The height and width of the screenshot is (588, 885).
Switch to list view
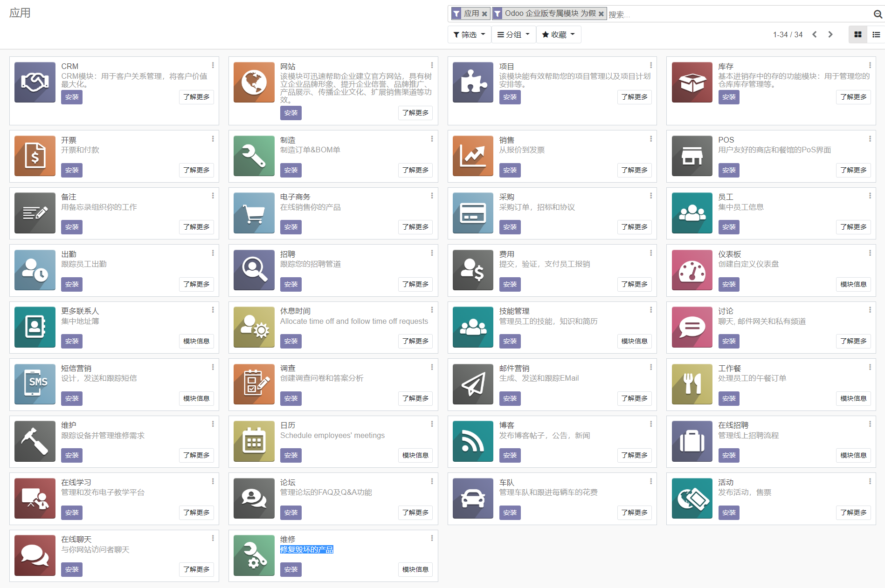coord(876,34)
